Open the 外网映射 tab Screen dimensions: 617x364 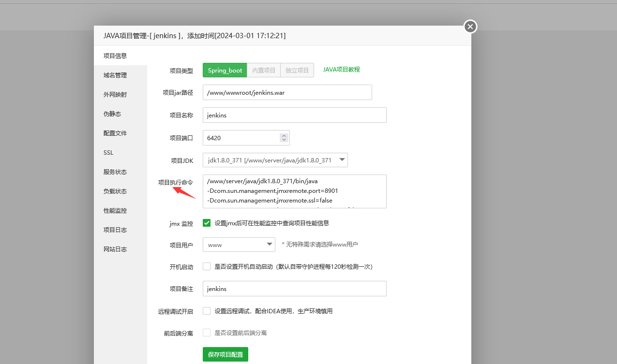[x=120, y=94]
